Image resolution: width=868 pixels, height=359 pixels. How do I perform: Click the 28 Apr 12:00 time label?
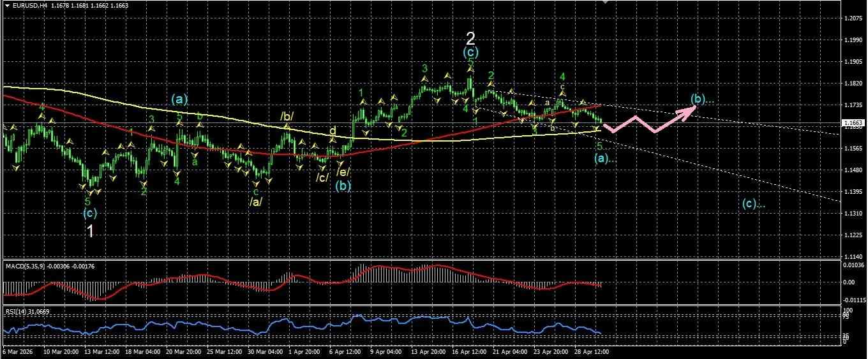point(590,352)
